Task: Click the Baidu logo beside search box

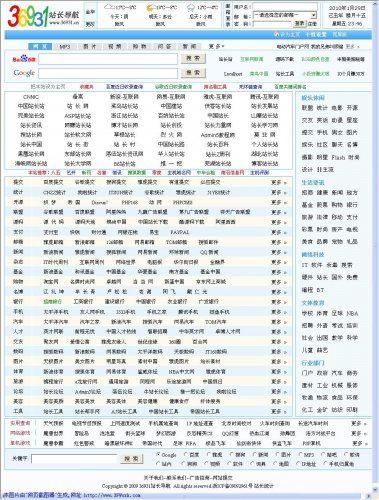Action: coord(24,59)
